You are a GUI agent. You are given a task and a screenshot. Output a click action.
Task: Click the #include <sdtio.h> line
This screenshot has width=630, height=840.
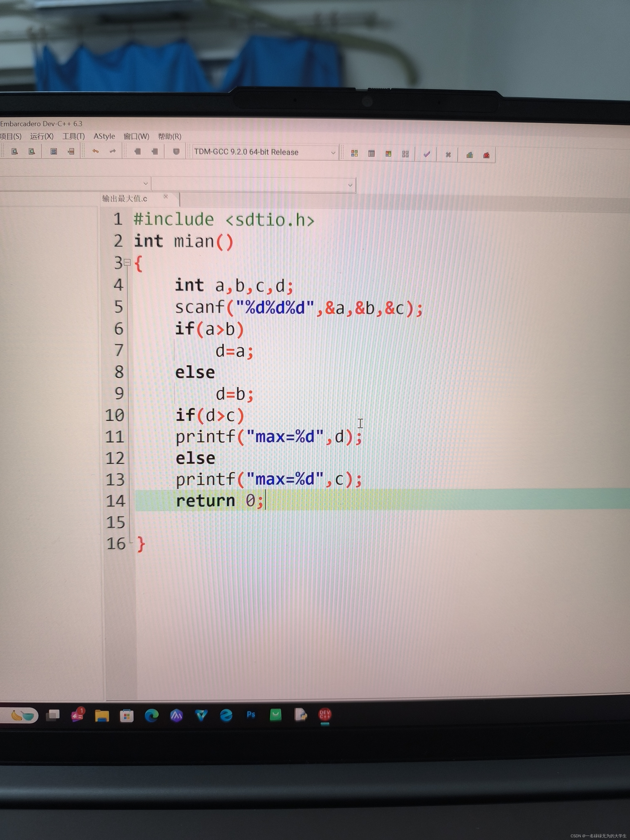point(224,220)
